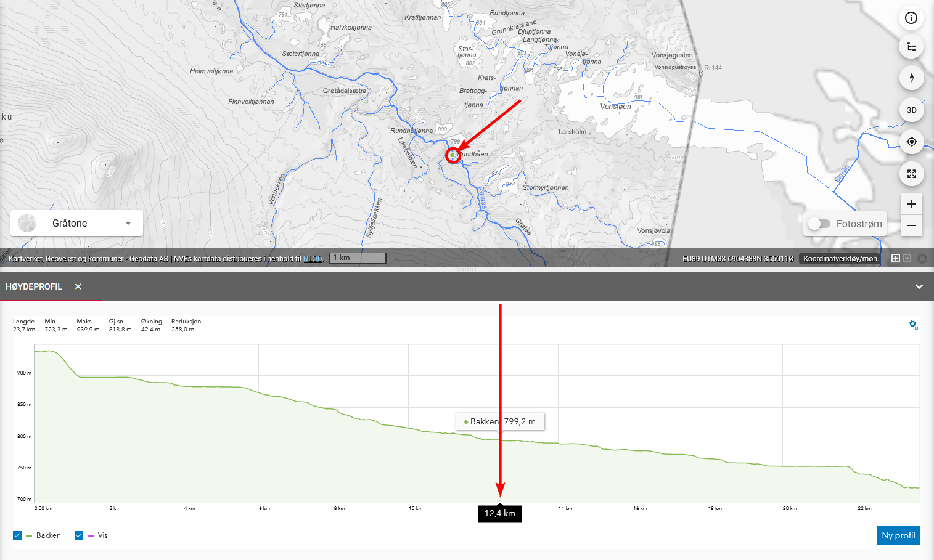The width and height of the screenshot is (934, 560).
Task: Collapse the profile panel with chevron
Action: (919, 286)
